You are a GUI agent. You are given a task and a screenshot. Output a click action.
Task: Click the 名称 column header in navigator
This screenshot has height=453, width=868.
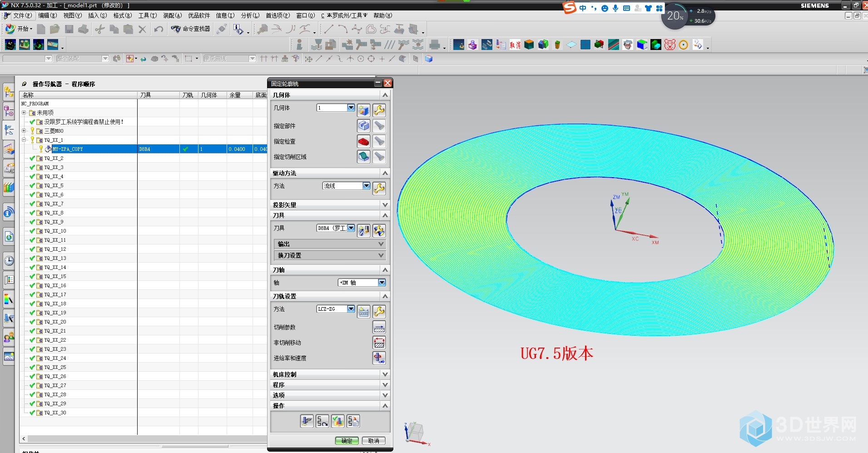pyautogui.click(x=79, y=95)
